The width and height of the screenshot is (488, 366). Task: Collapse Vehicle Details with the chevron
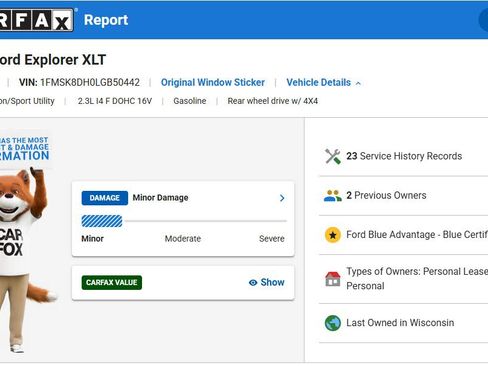[358, 83]
